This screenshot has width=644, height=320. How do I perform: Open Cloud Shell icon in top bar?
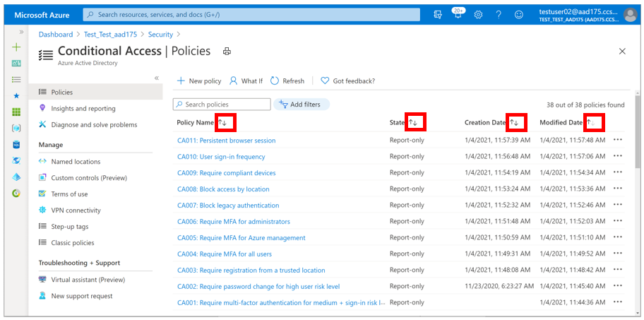(x=438, y=15)
